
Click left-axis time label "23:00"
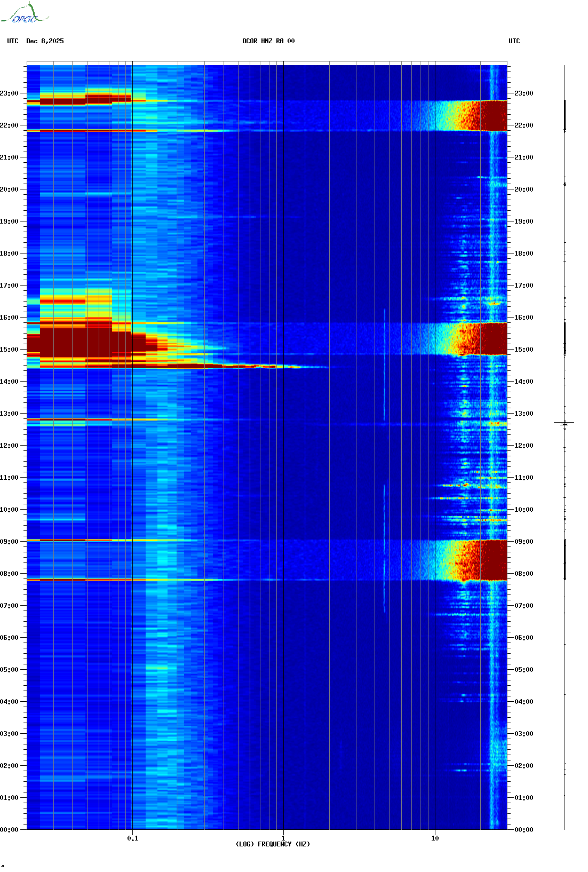[9, 93]
